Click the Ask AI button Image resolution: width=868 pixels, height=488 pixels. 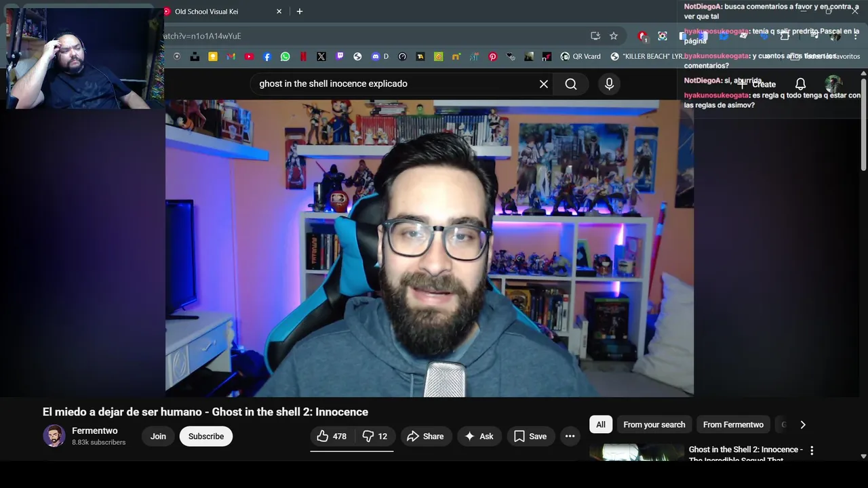pyautogui.click(x=479, y=436)
